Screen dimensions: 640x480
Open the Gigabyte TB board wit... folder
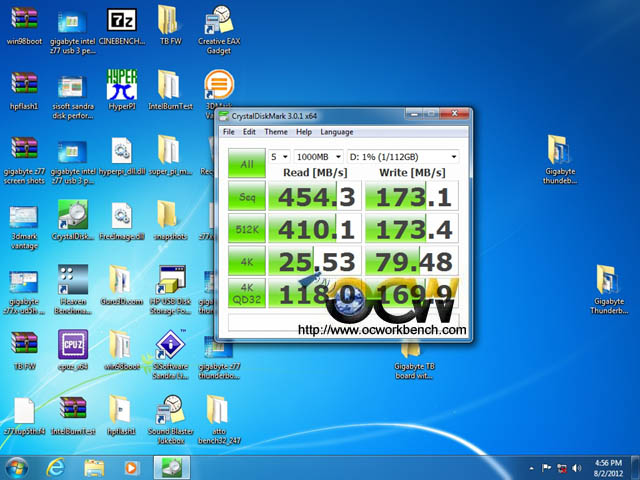tap(411, 350)
